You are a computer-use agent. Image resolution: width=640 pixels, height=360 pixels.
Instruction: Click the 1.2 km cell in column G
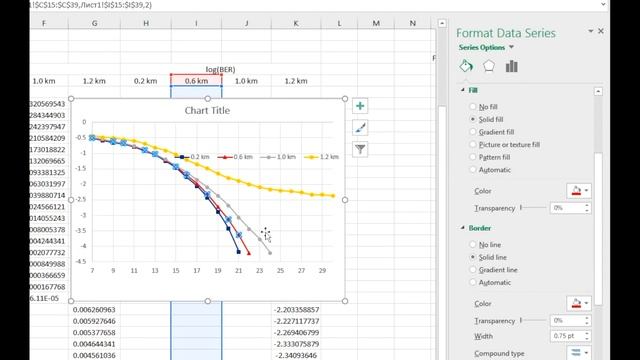coord(94,81)
